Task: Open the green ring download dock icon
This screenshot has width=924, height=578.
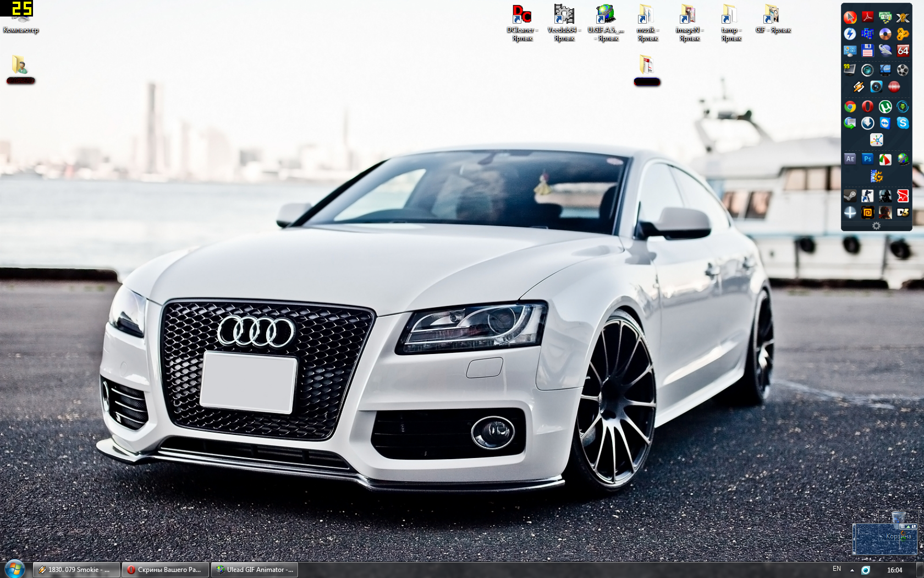Action: 903,106
